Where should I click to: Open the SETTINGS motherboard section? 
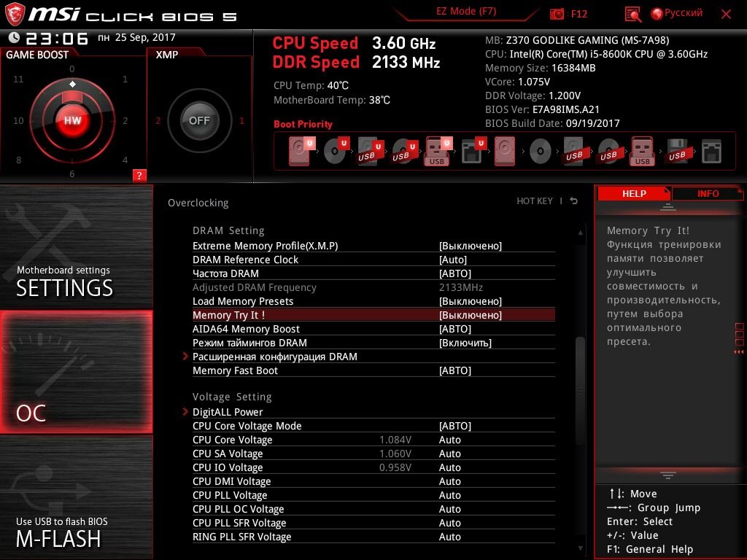(76, 247)
